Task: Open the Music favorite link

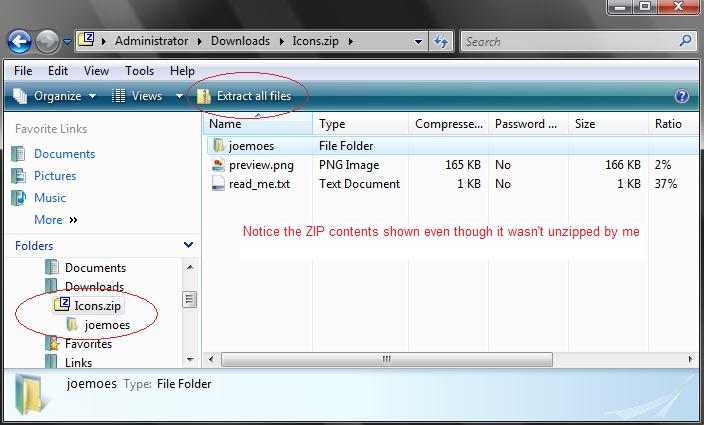Action: (x=50, y=198)
